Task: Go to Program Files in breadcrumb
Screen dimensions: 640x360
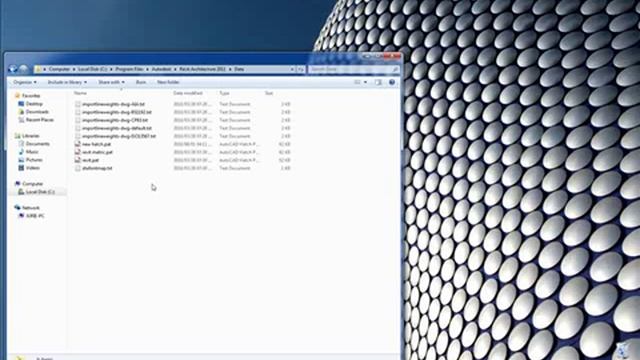Action: (x=129, y=69)
